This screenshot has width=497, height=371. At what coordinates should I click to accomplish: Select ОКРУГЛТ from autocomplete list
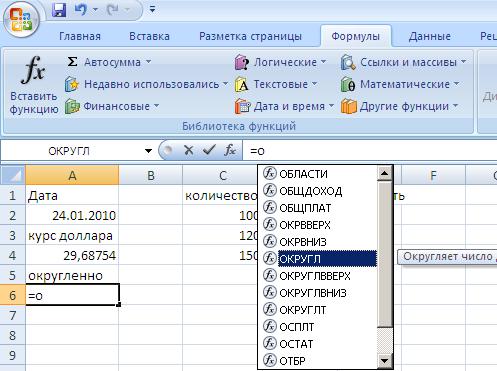(320, 310)
